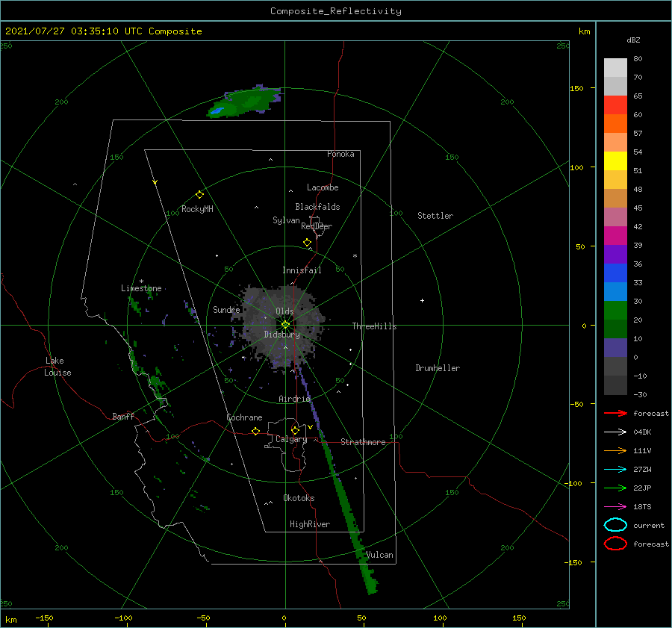The height and width of the screenshot is (628, 672).
Task: Click the Strathmore label
Action: 363,442
